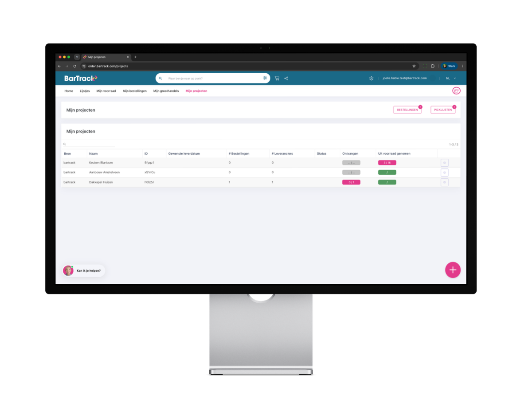Navigate to Mijn bestellingen
Viewport: 532px width, 399px height.
(135, 91)
